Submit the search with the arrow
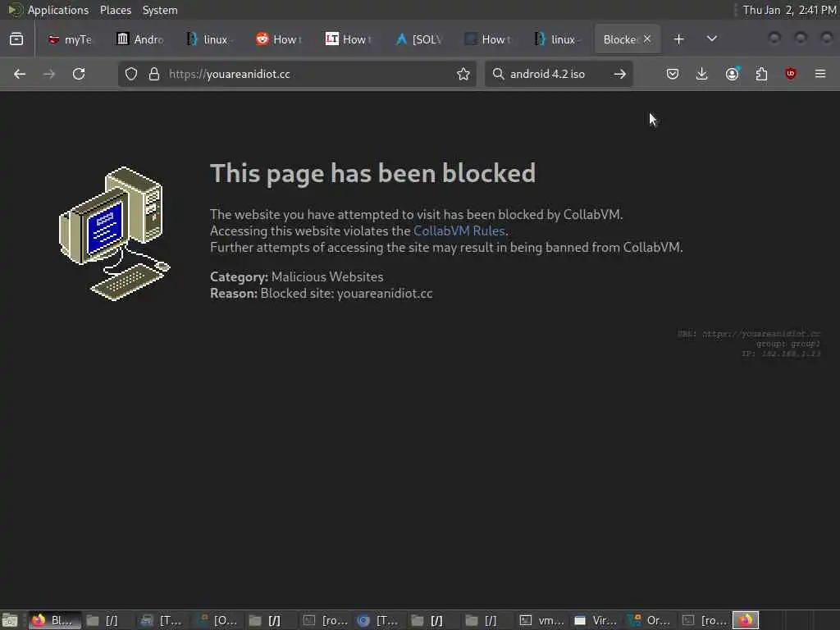The height and width of the screenshot is (630, 840). pyautogui.click(x=620, y=74)
